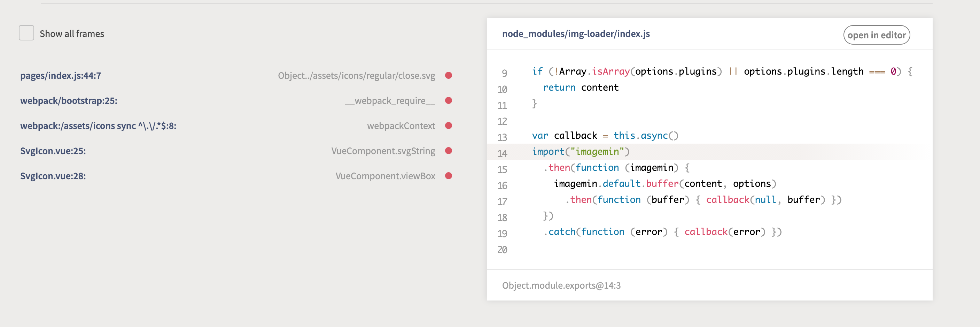
Task: Click the 'return content' code line
Action: click(581, 88)
